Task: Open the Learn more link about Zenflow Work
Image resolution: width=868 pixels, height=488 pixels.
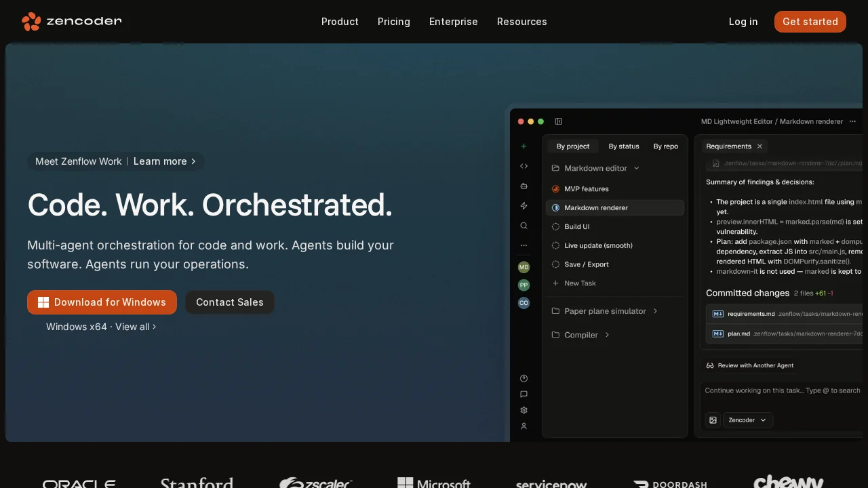Action: (160, 161)
